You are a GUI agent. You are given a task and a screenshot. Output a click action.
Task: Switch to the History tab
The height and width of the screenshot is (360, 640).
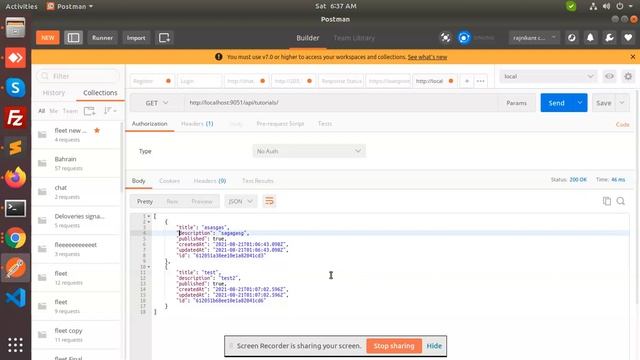click(x=54, y=93)
